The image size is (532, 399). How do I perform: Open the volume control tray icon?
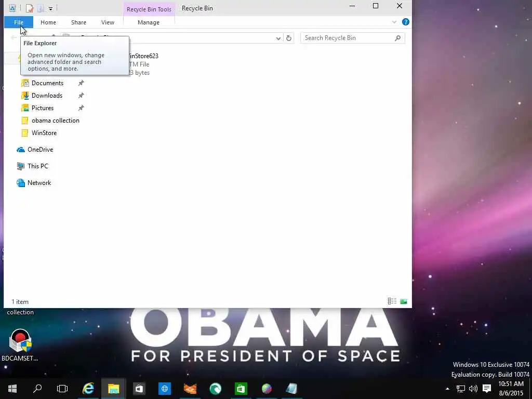tap(473, 389)
